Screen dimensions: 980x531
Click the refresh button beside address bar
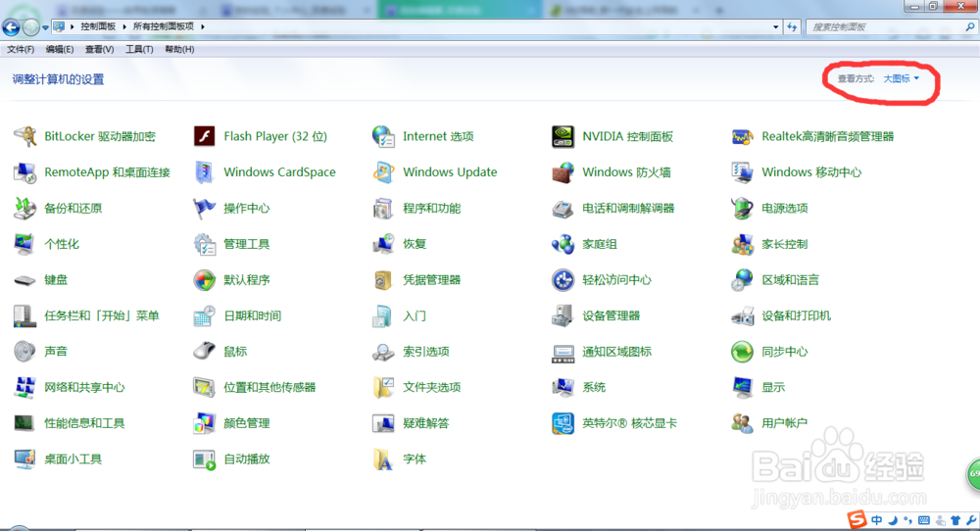pyautogui.click(x=792, y=26)
